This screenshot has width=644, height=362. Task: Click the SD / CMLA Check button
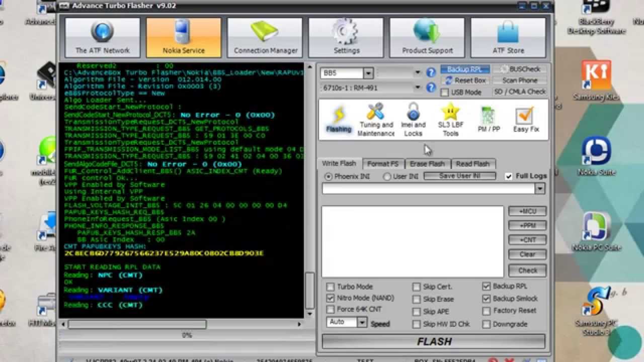pyautogui.click(x=520, y=92)
